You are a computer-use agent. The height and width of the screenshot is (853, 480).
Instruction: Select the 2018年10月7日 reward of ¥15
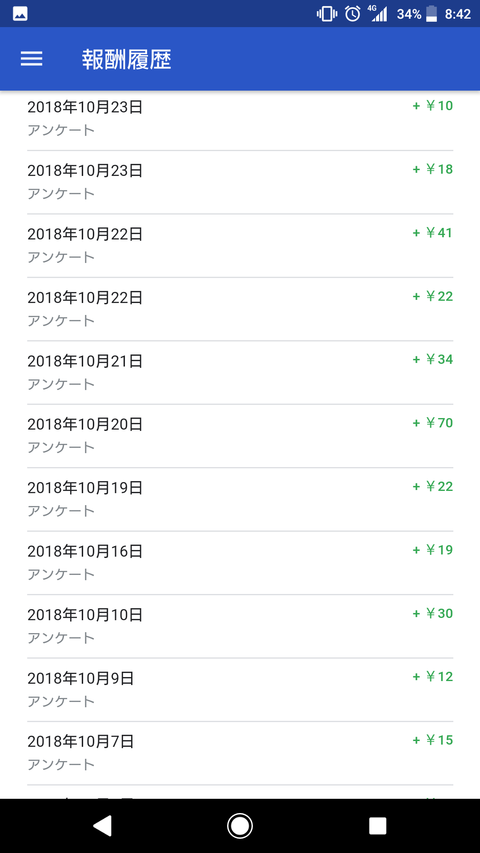pyautogui.click(x=240, y=753)
